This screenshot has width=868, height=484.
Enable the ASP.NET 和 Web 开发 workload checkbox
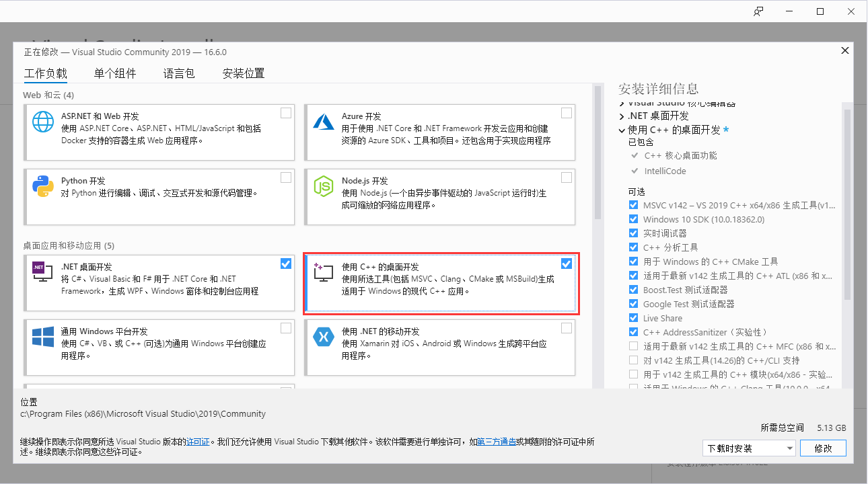[286, 113]
